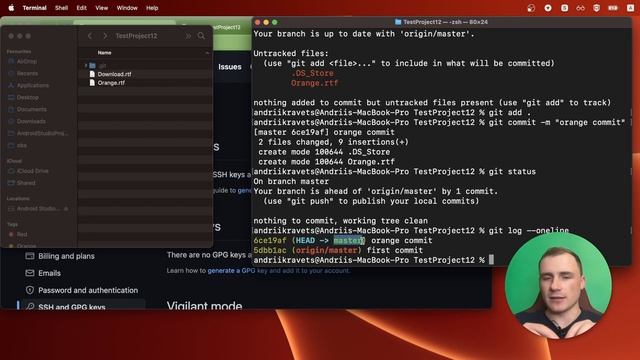Click origin/master text in git log
The height and width of the screenshot is (360, 640).
[x=326, y=250]
